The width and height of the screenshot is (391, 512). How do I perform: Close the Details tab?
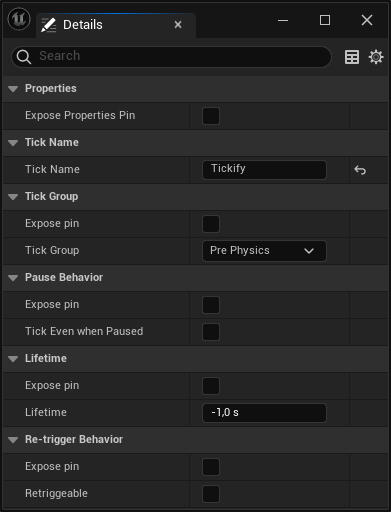coord(178,25)
